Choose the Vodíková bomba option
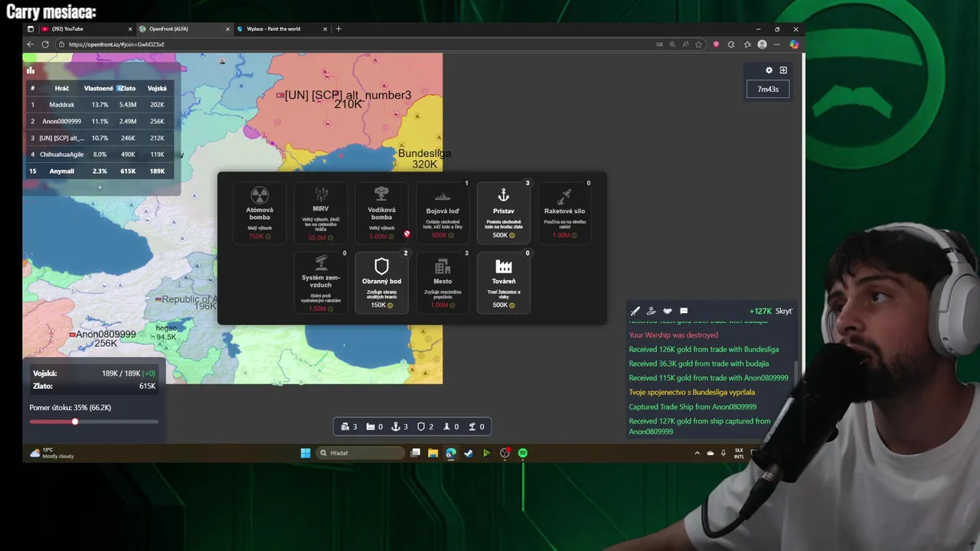The image size is (980, 551). (x=381, y=214)
